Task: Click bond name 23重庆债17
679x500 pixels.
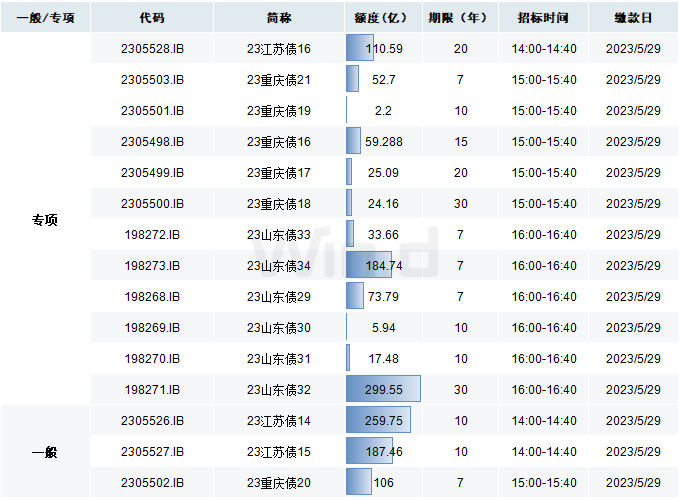Action: click(279, 173)
